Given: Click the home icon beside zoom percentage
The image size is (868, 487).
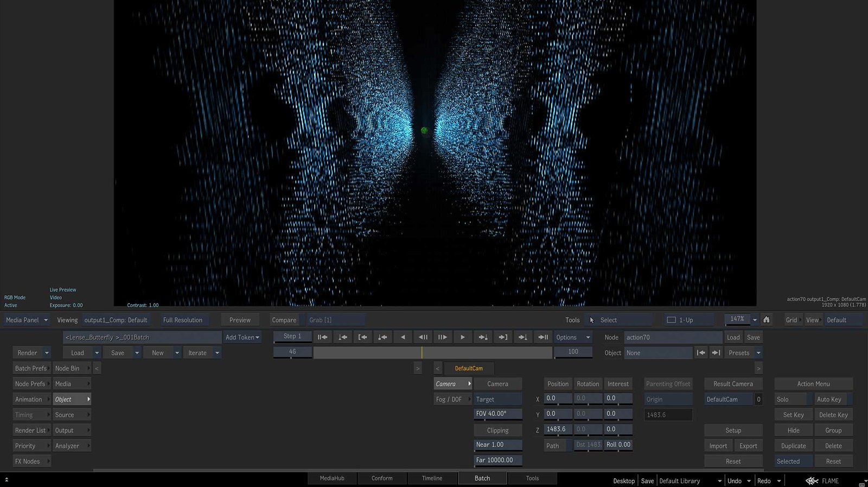Looking at the screenshot, I should [766, 320].
